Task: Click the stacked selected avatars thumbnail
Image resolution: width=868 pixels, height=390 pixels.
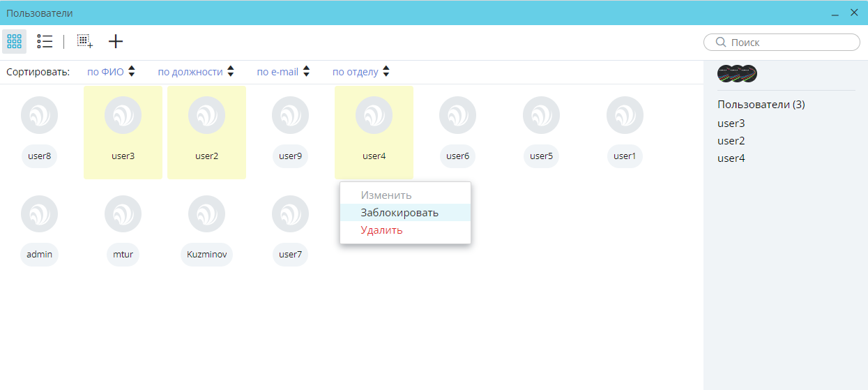Action: click(737, 73)
